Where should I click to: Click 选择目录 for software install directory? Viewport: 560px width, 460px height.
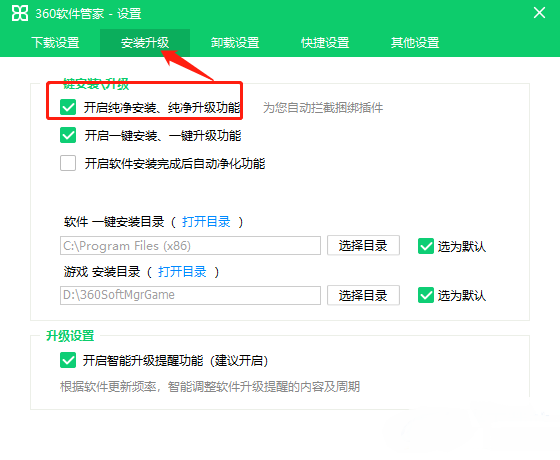(x=363, y=245)
